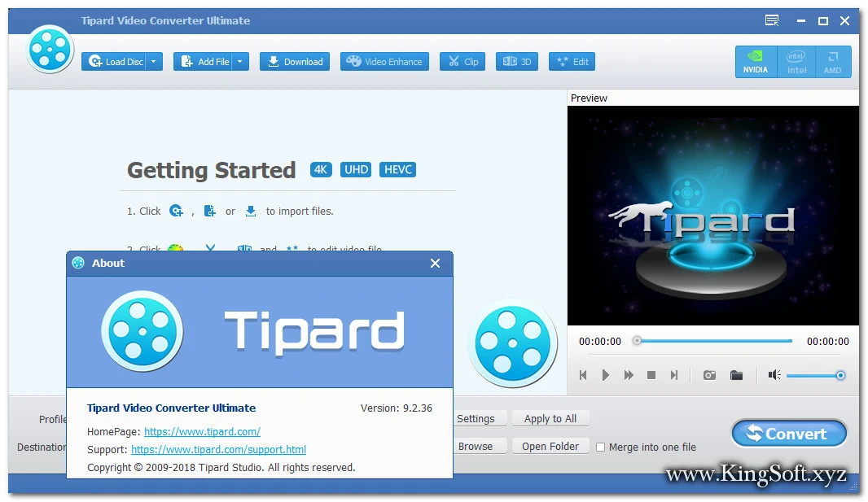
Task: Close the About dialog
Action: coord(435,264)
